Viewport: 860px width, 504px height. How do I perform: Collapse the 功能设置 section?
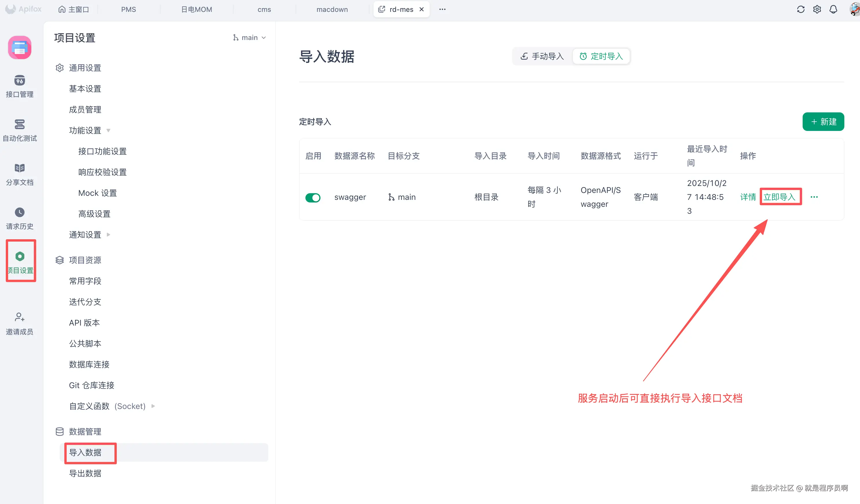click(108, 130)
